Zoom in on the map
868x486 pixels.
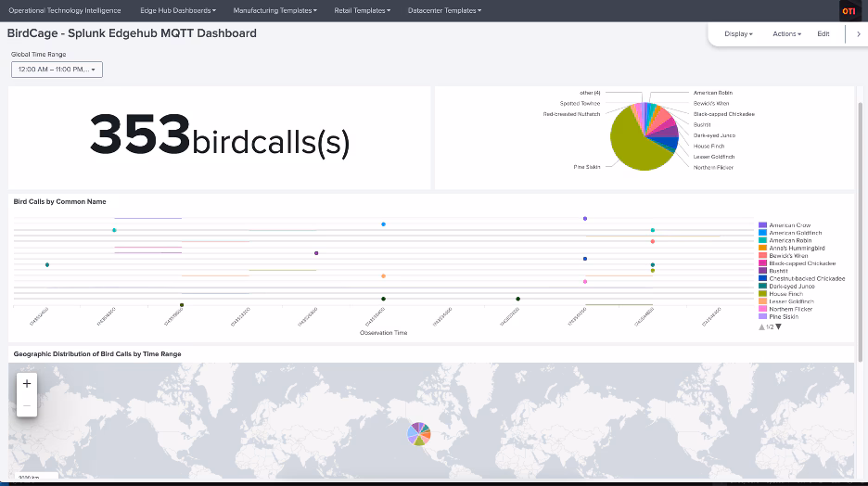coord(27,384)
